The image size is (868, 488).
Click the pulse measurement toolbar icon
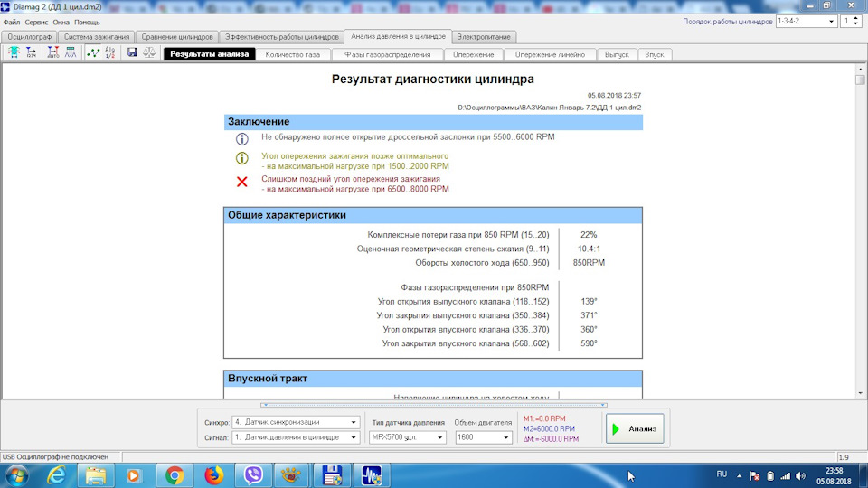[x=71, y=52]
